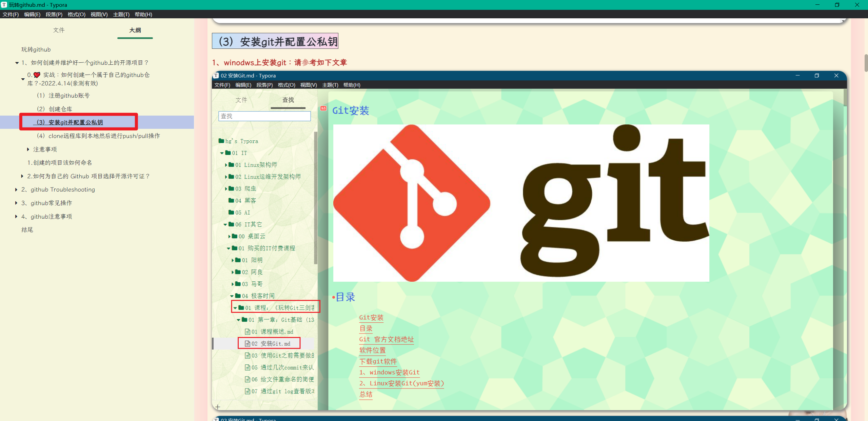Click the 软件位置 contents link

click(x=372, y=350)
